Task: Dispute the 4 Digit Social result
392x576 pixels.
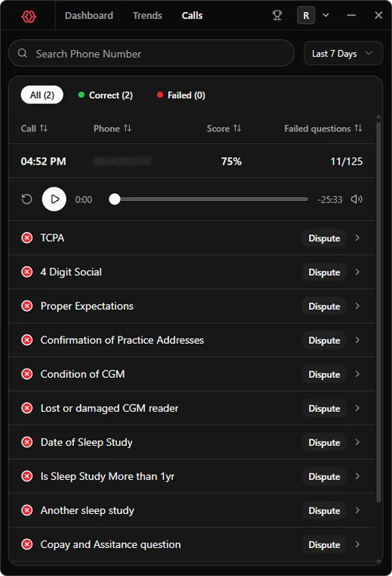Action: coord(324,272)
